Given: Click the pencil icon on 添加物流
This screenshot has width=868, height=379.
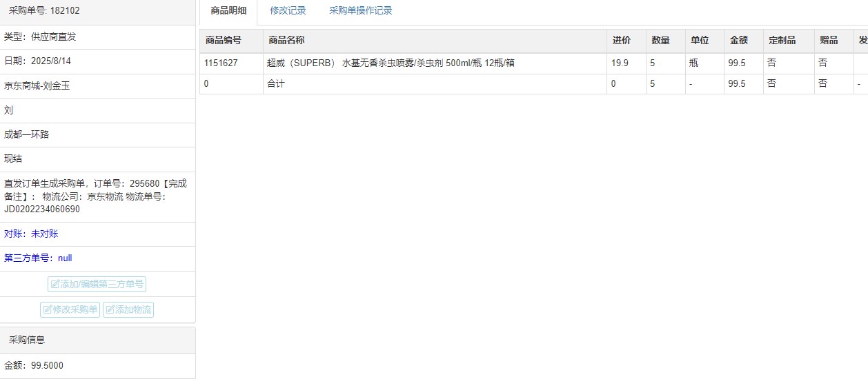Looking at the screenshot, I should pyautogui.click(x=110, y=310).
